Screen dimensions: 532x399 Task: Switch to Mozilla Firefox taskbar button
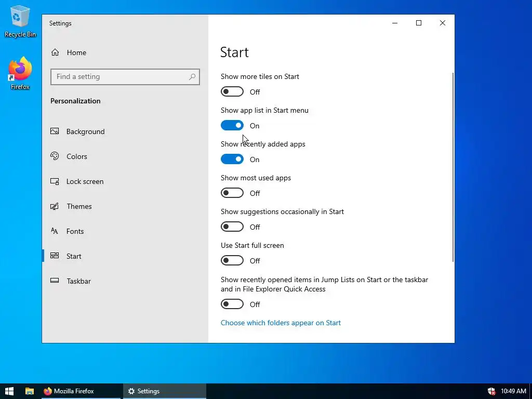point(81,391)
